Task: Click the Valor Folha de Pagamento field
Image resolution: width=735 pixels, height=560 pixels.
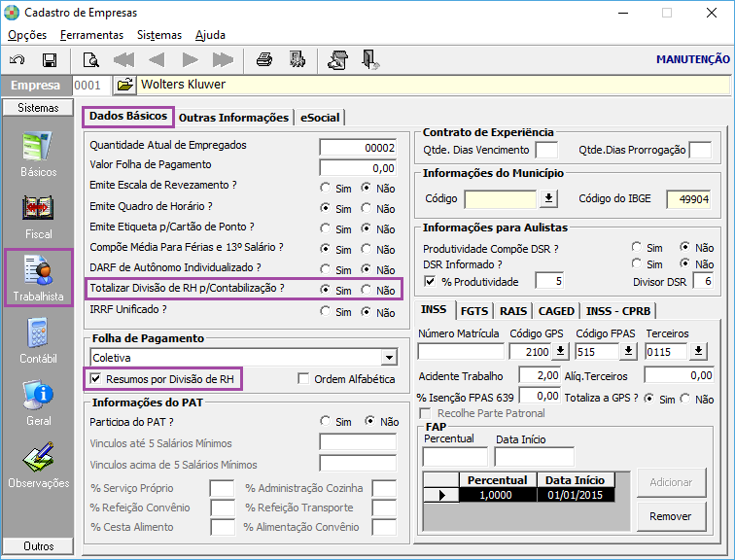Action: (358, 166)
